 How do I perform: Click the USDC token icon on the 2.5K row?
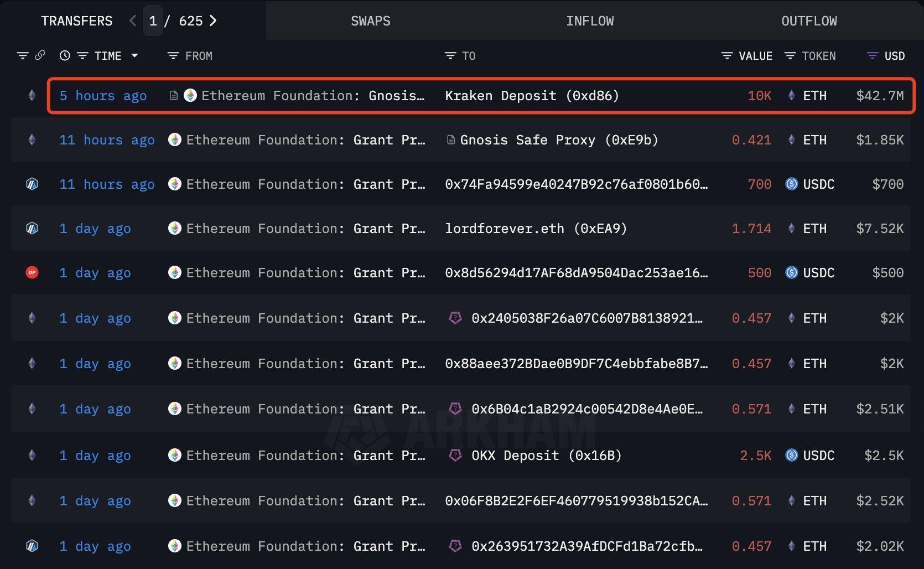(792, 455)
